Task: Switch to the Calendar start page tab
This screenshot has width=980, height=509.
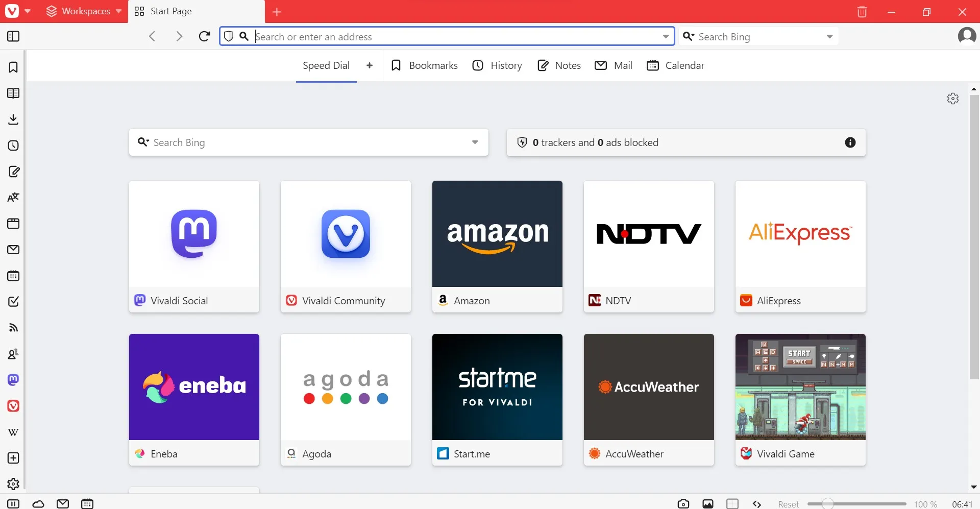Action: pyautogui.click(x=675, y=65)
